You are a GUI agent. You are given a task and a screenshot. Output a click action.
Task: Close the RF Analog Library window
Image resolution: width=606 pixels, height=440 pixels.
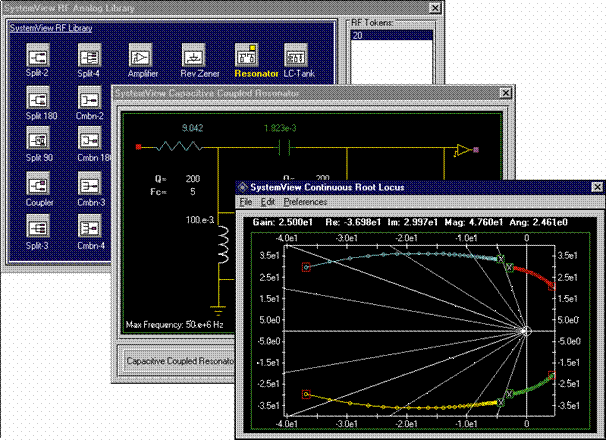click(x=435, y=7)
